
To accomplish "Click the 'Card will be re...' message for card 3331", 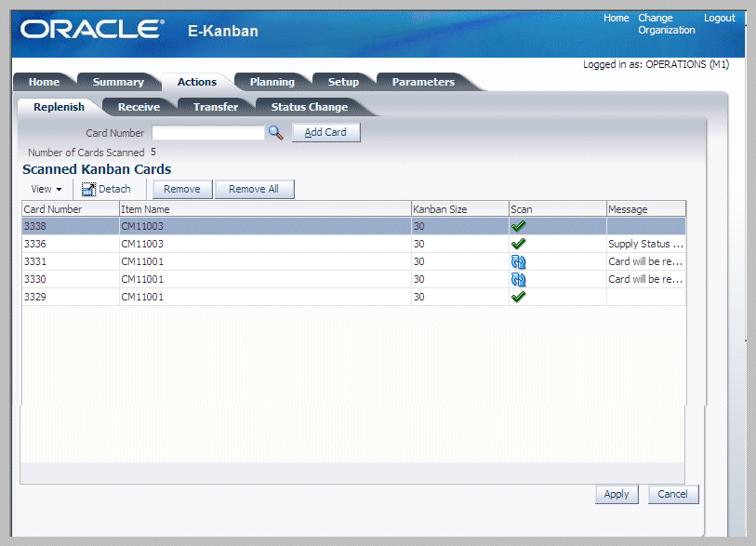I will point(645,261).
